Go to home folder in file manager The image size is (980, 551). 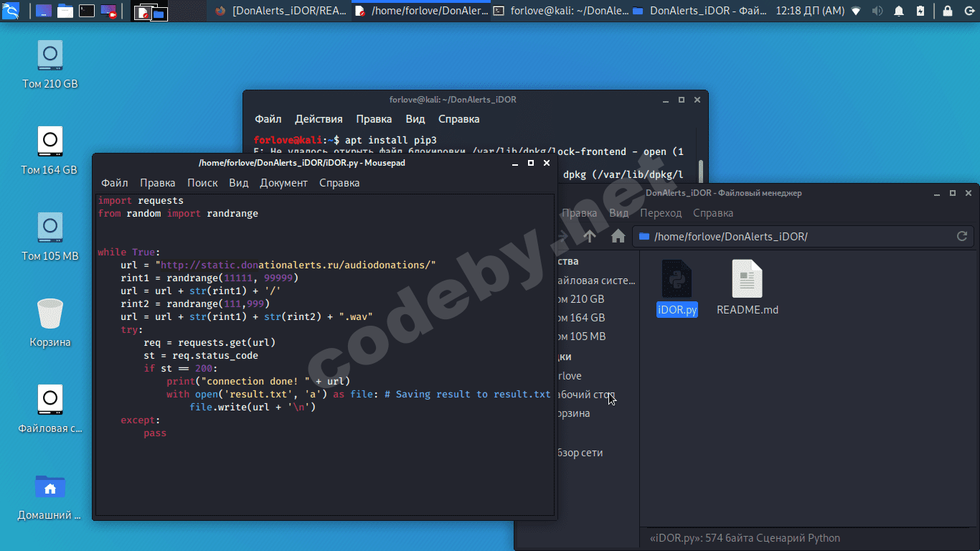click(618, 236)
